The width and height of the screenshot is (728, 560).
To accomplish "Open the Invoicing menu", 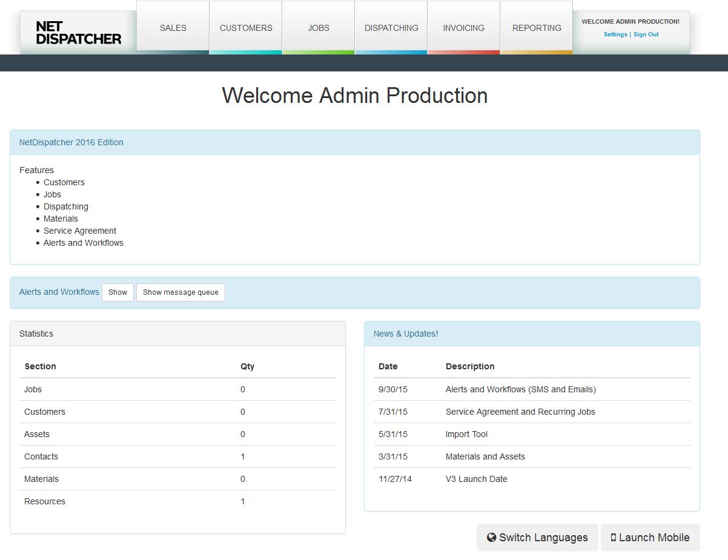I will [464, 28].
